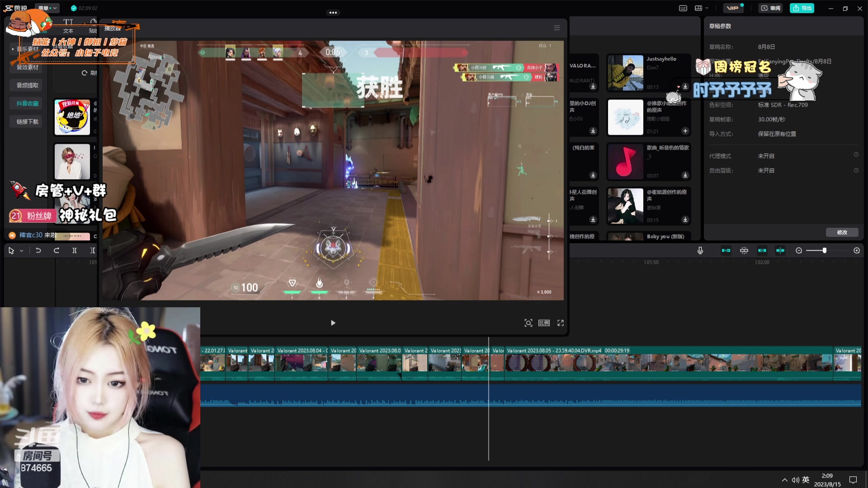Screen dimensions: 868x488
Task: Download the 崔始源创作的原声 track
Action: click(x=685, y=220)
